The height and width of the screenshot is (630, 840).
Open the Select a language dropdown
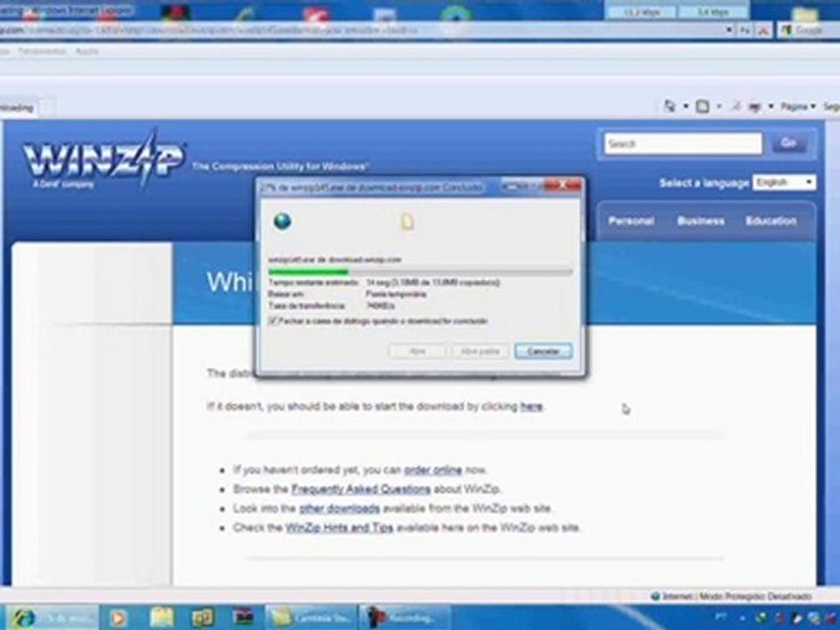(784, 182)
